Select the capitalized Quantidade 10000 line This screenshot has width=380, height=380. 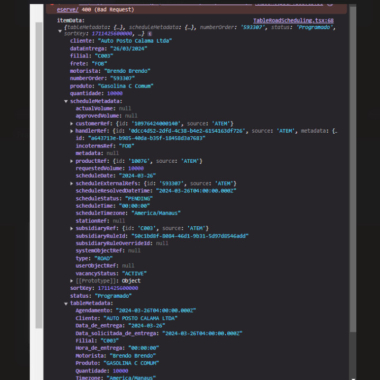pos(102,371)
